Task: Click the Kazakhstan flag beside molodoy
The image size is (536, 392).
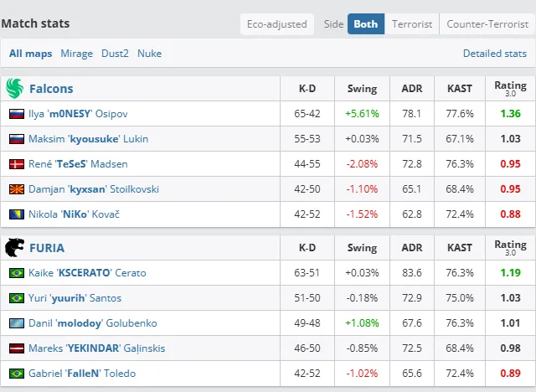Action: [x=17, y=323]
